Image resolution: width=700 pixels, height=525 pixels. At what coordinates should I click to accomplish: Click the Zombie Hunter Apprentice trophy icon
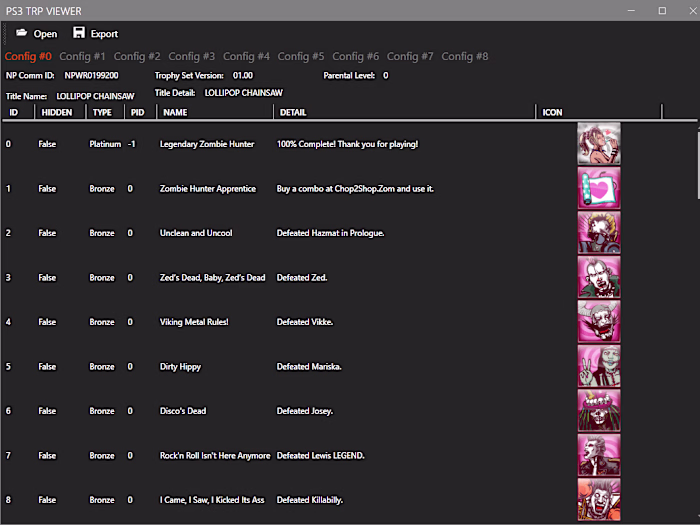(x=598, y=188)
